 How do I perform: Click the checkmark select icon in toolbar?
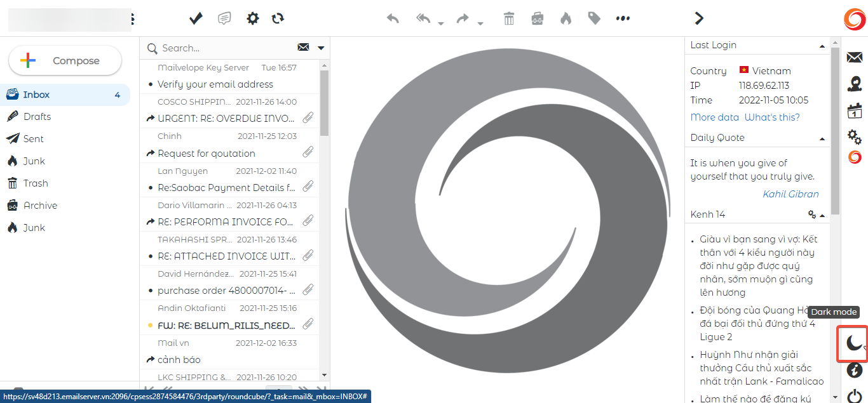point(196,18)
